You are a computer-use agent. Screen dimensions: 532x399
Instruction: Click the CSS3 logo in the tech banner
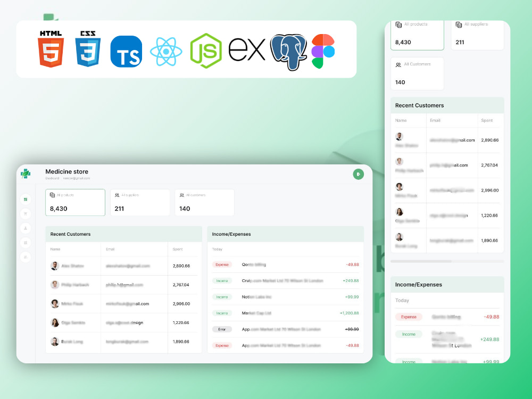point(88,49)
